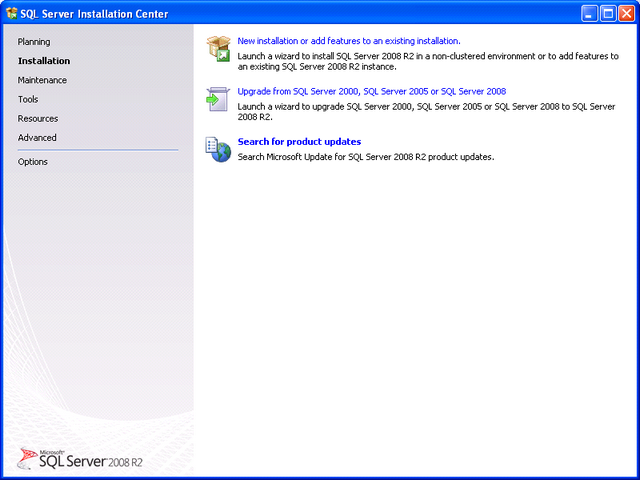Viewport: 640px width, 480px height.
Task: Open the Tools category
Action: click(x=28, y=99)
